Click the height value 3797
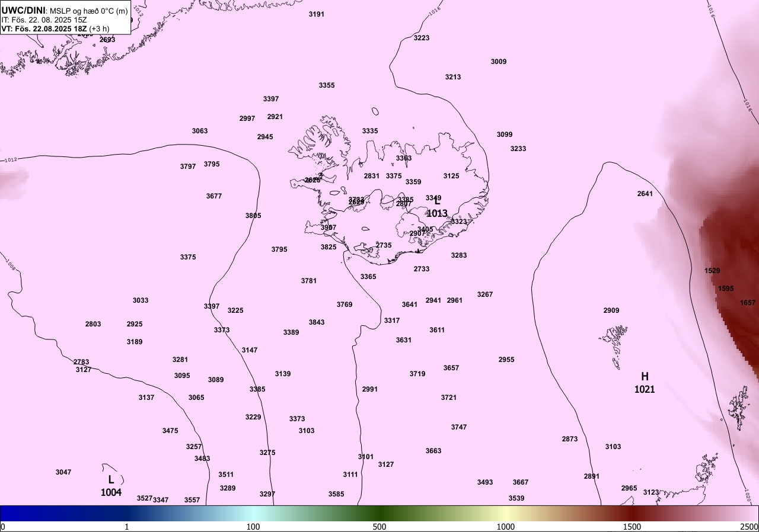The image size is (759, 532). 188,166
